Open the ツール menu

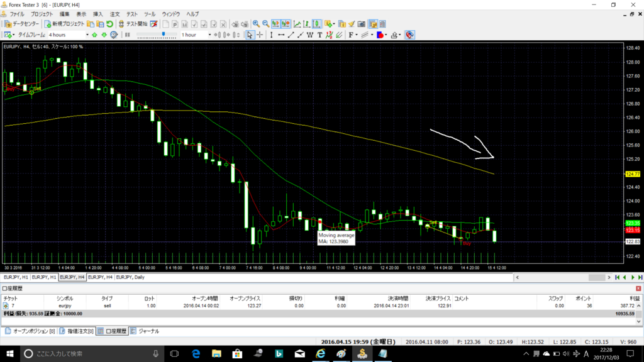click(x=150, y=14)
